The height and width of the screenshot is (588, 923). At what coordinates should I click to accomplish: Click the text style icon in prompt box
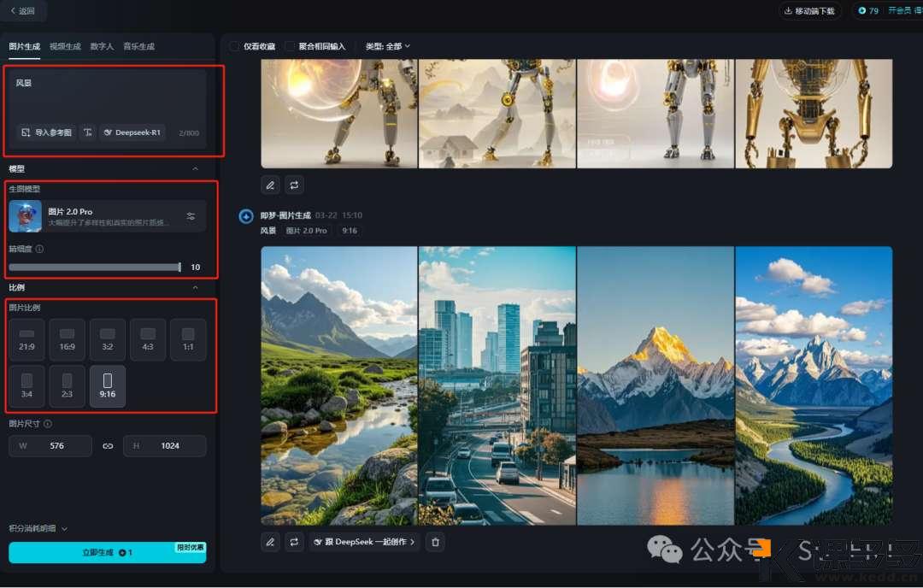click(x=88, y=132)
